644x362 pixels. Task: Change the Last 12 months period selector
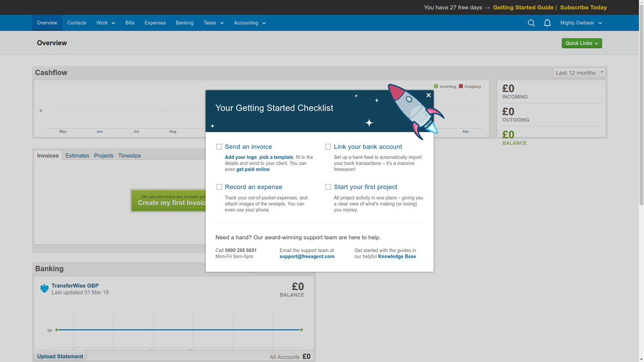pos(579,72)
